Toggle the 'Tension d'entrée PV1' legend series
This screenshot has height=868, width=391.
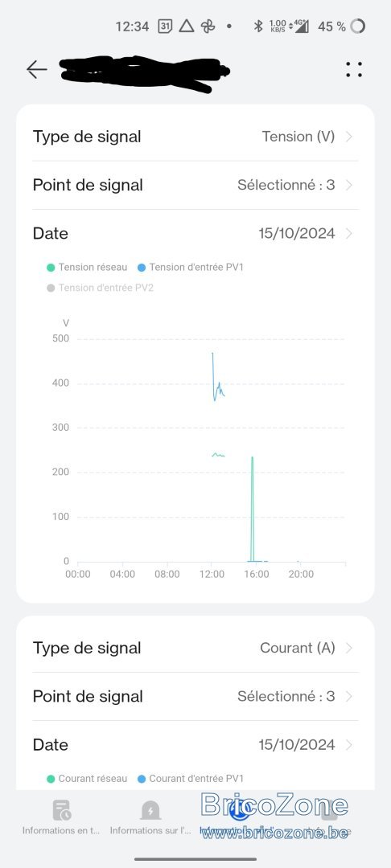(x=190, y=268)
